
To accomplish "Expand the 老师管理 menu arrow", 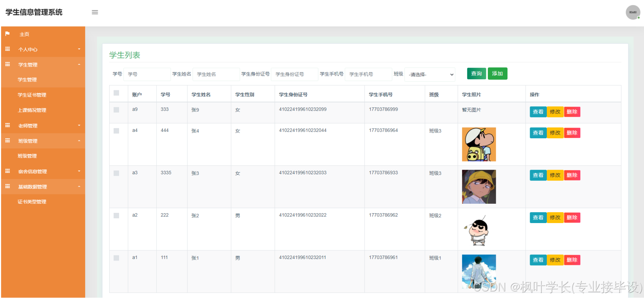I will (79, 126).
